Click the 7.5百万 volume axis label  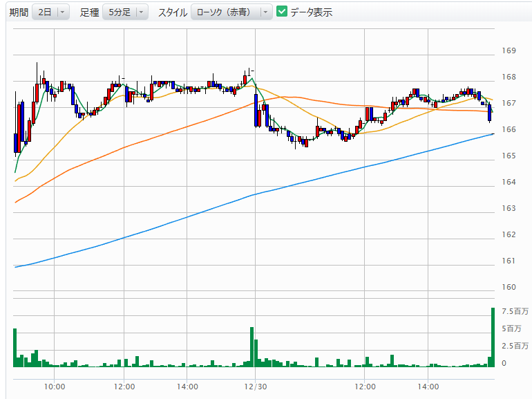click(515, 311)
